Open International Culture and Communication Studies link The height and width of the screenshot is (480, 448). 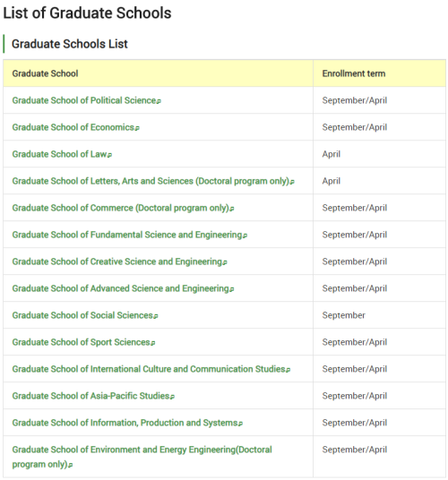(151, 369)
